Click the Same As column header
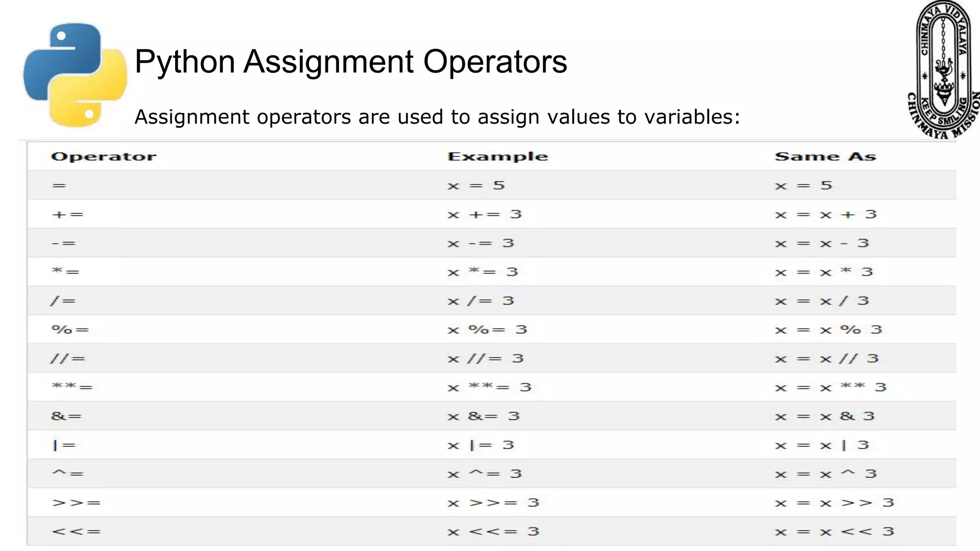 [825, 156]
